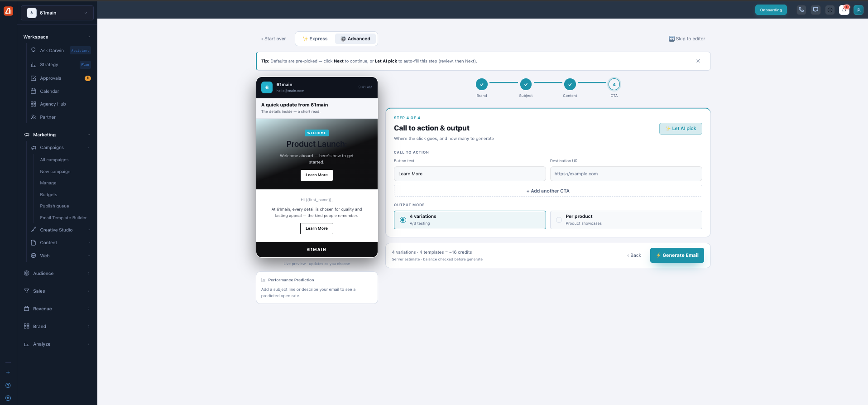This screenshot has width=868, height=405.
Task: Click the Destination URL input field
Action: click(626, 174)
